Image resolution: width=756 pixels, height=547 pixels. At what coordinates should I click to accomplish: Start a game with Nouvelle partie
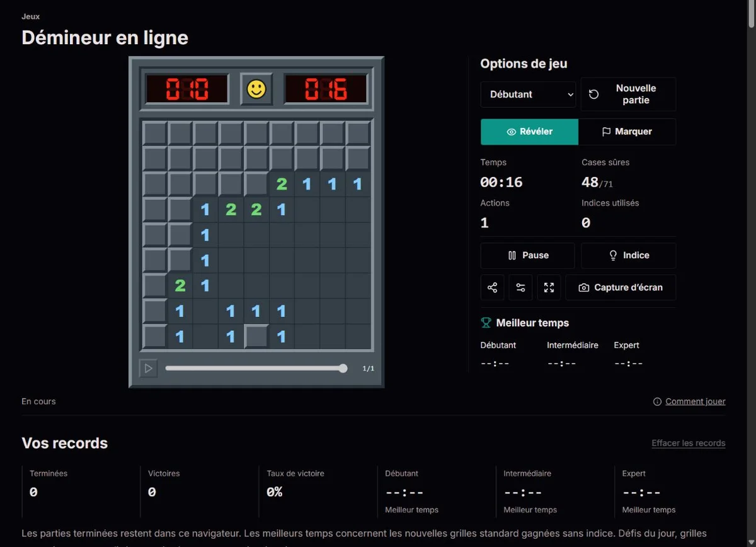point(628,95)
